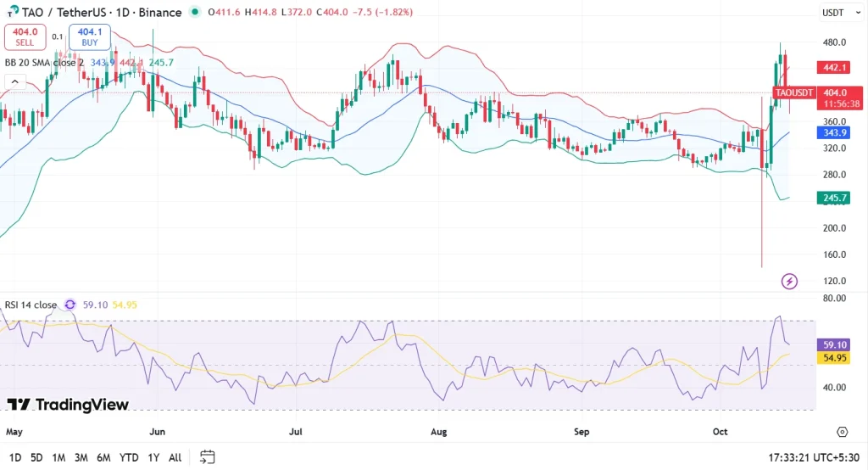Click the SELL 404.0 button

click(24, 36)
